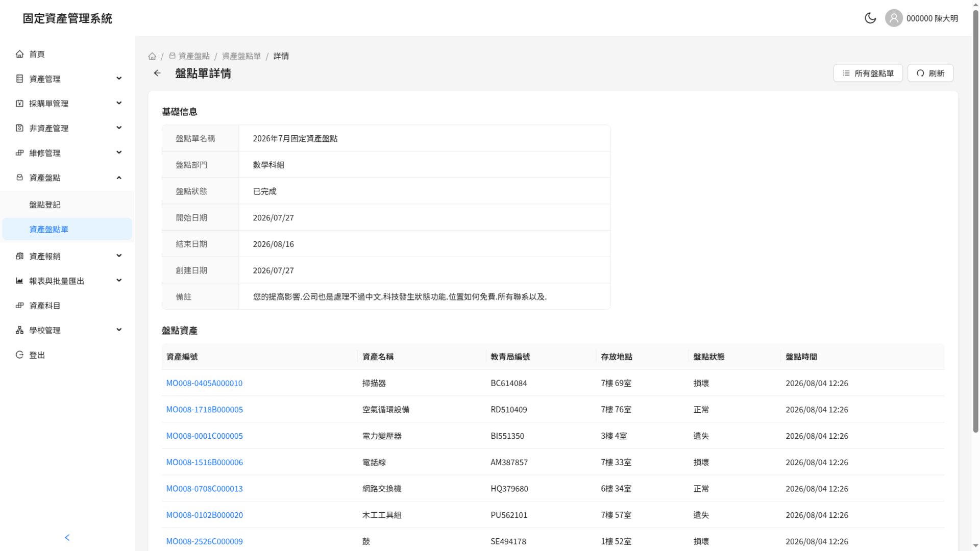Click the 登出 menu item

67,355
